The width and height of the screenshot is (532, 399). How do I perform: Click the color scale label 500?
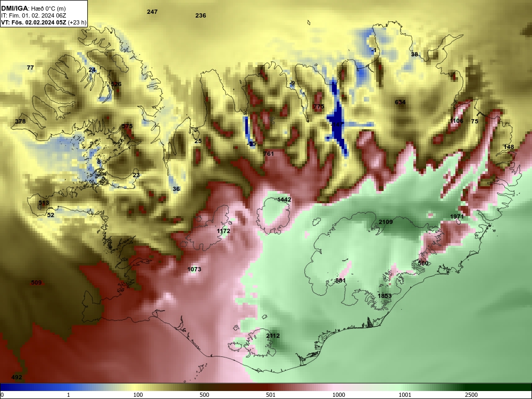click(x=204, y=395)
